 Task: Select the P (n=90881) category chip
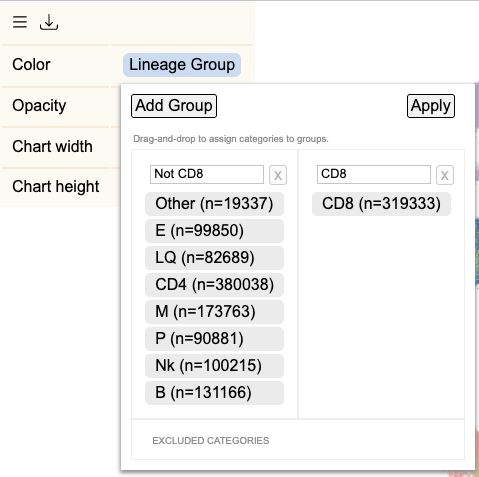[214, 339]
